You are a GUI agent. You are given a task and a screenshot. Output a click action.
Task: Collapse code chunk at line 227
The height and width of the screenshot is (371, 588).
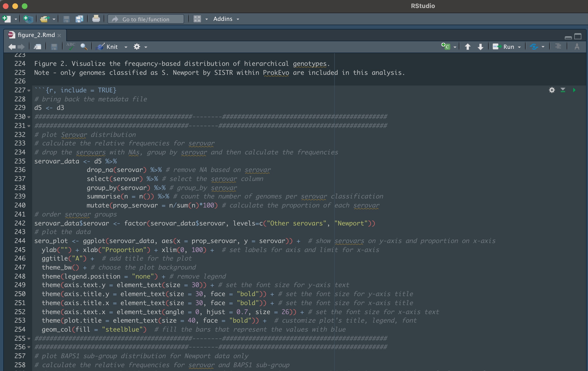pos(29,91)
